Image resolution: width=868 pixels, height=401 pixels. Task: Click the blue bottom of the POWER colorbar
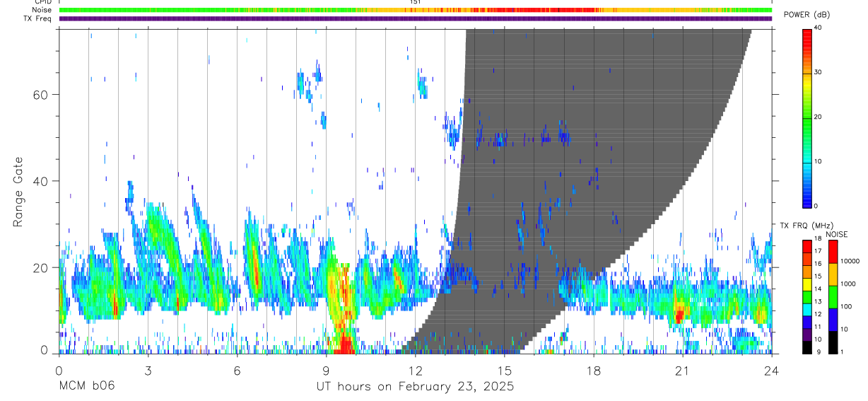(807, 198)
